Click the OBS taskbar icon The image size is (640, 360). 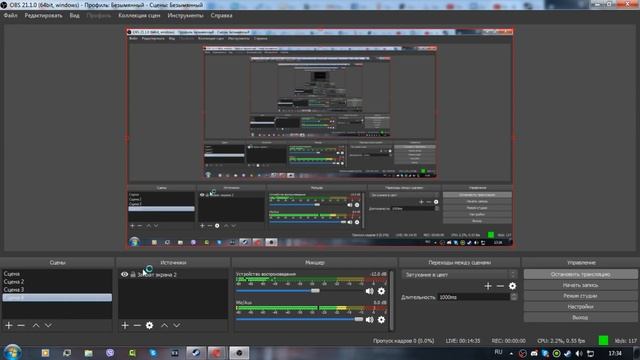pyautogui.click(x=239, y=353)
